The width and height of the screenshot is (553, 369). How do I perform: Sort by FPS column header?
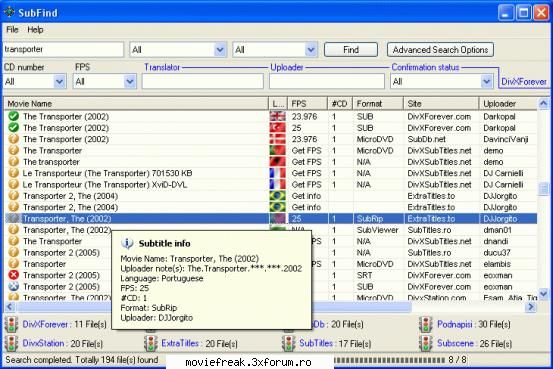click(x=308, y=104)
